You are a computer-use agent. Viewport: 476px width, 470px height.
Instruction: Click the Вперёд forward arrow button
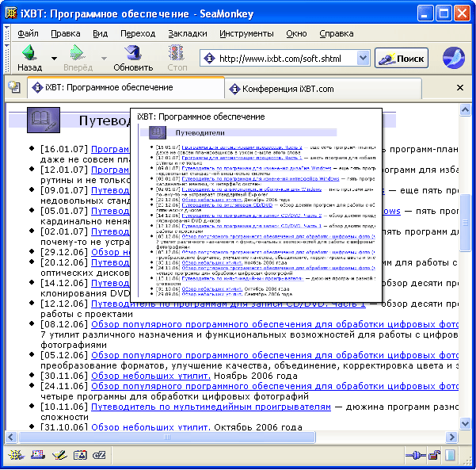pos(78,58)
